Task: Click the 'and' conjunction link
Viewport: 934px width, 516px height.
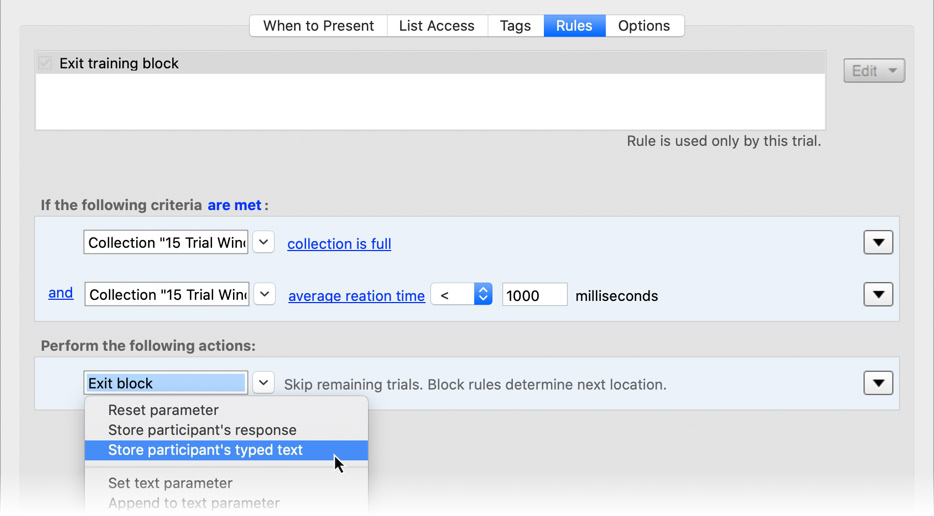Action: click(60, 293)
